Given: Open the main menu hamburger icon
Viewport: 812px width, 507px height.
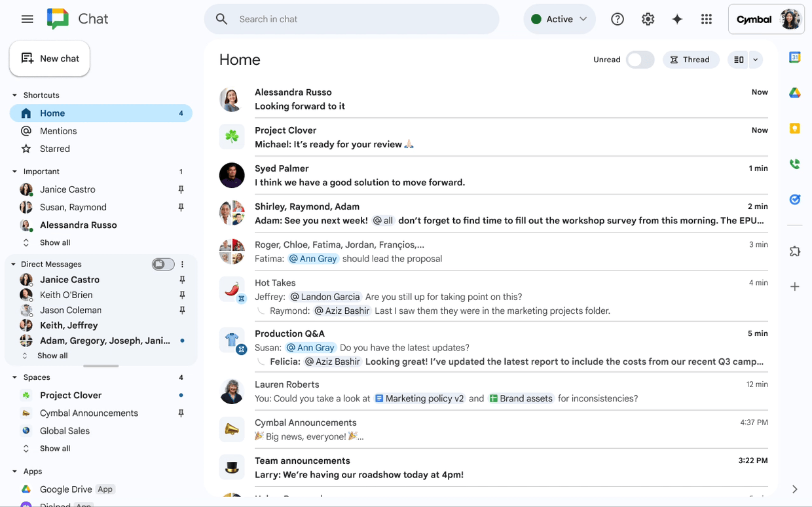Looking at the screenshot, I should (x=27, y=19).
